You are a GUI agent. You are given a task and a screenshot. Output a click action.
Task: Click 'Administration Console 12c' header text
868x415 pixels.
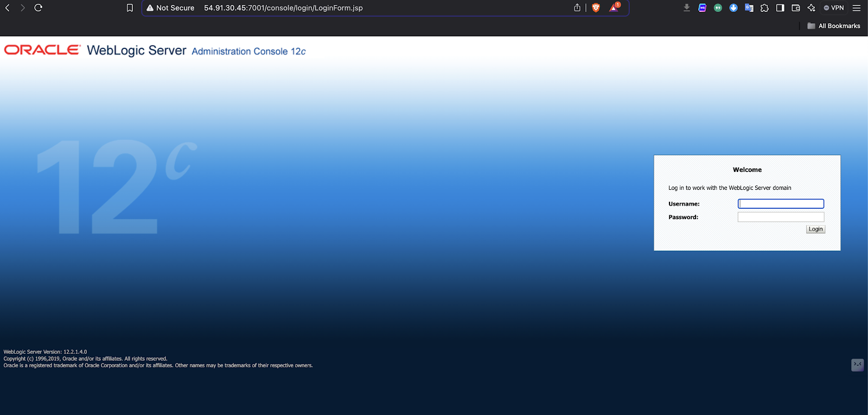(248, 52)
